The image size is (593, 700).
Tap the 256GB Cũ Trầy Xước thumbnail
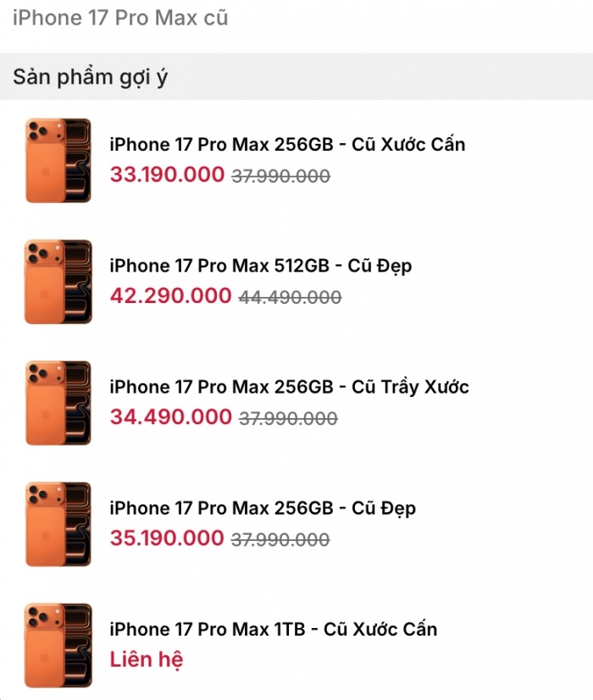(x=58, y=403)
